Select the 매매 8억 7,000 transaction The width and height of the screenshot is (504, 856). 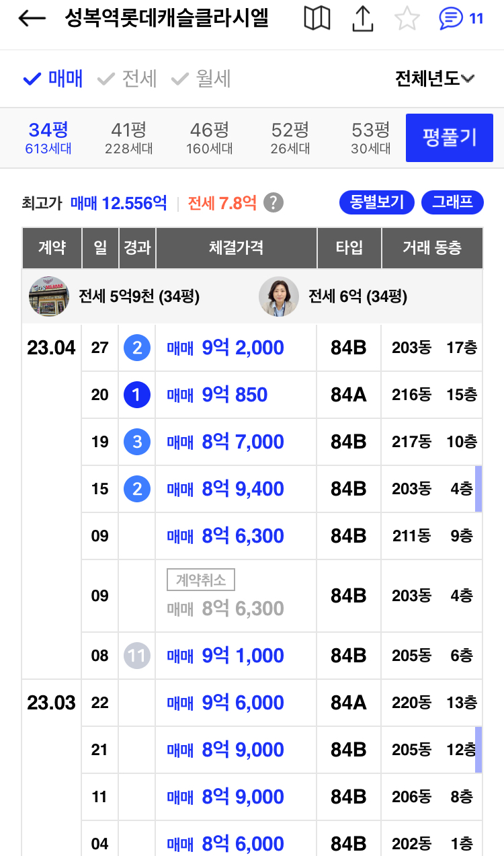click(226, 442)
